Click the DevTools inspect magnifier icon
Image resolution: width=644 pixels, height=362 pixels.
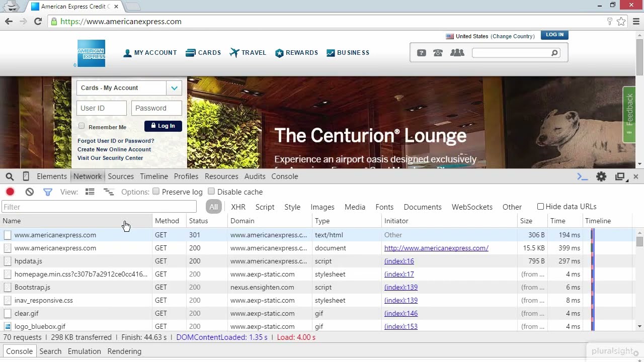(10, 176)
